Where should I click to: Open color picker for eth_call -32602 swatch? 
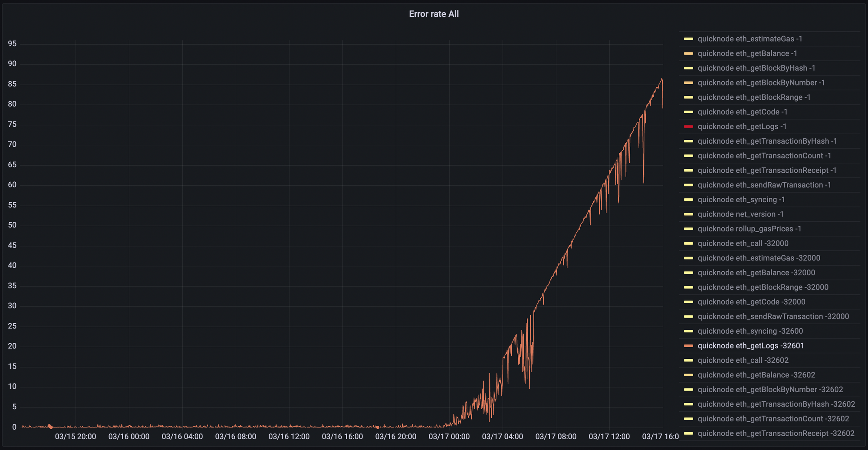pos(688,360)
